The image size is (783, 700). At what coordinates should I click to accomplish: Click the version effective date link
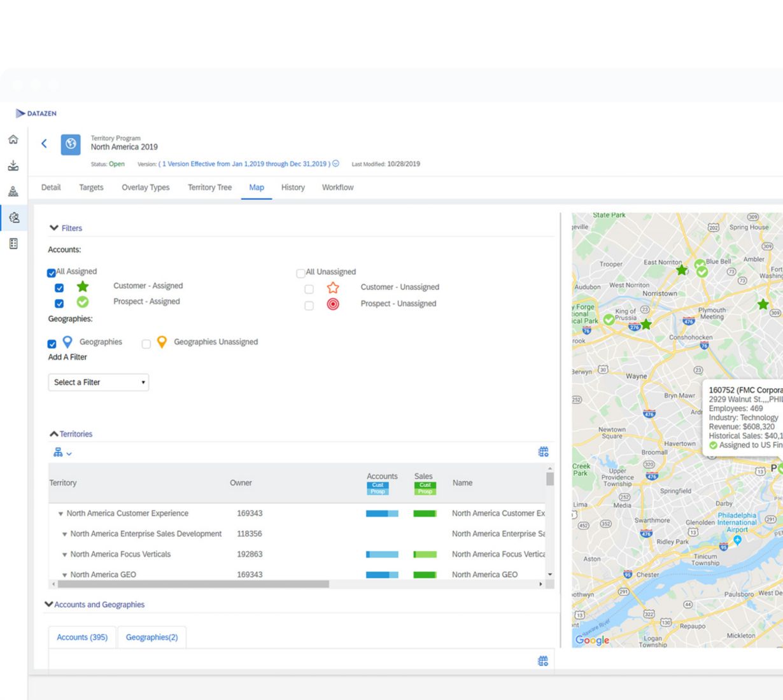246,164
